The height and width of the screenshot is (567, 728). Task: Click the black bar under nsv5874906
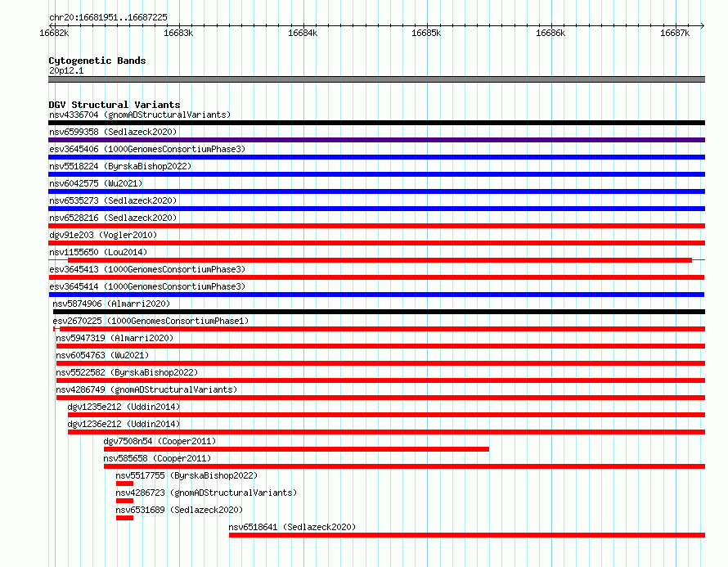[379, 312]
